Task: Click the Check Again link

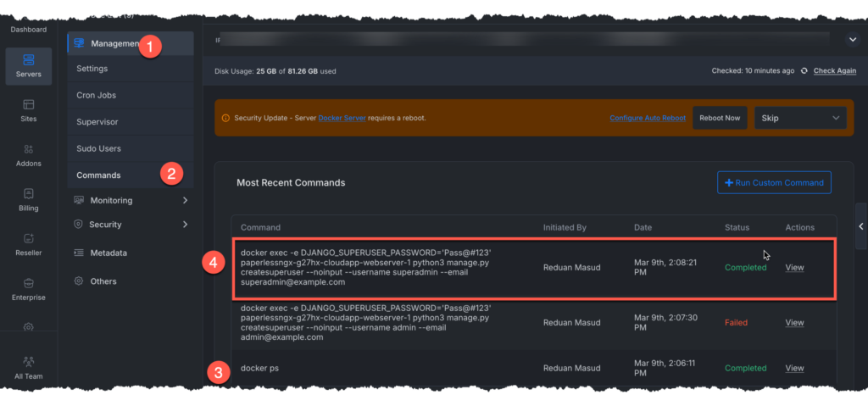Action: [x=835, y=71]
